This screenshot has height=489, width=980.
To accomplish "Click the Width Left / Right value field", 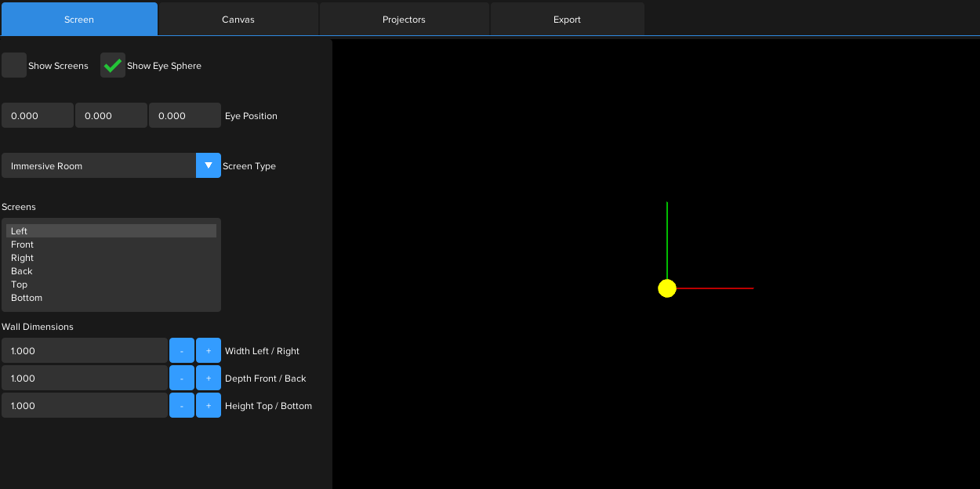I will 85,351.
